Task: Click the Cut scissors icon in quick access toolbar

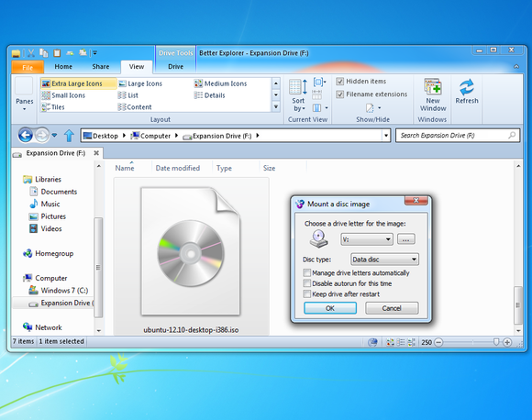Action: pos(31,53)
